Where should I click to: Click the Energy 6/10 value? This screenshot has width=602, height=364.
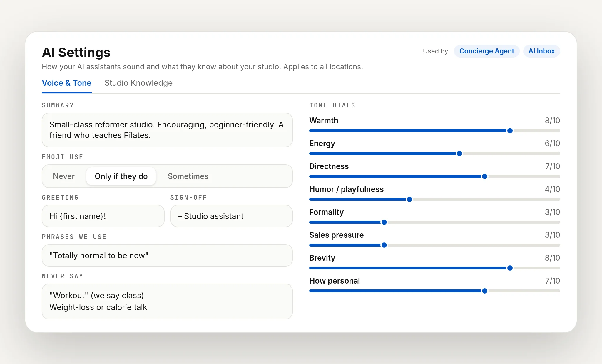coord(552,143)
